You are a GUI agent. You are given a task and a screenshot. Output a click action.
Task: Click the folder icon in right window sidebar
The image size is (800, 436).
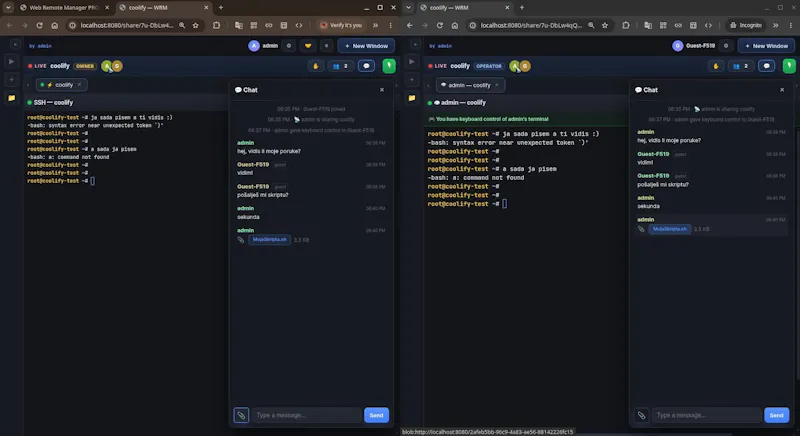[x=412, y=98]
